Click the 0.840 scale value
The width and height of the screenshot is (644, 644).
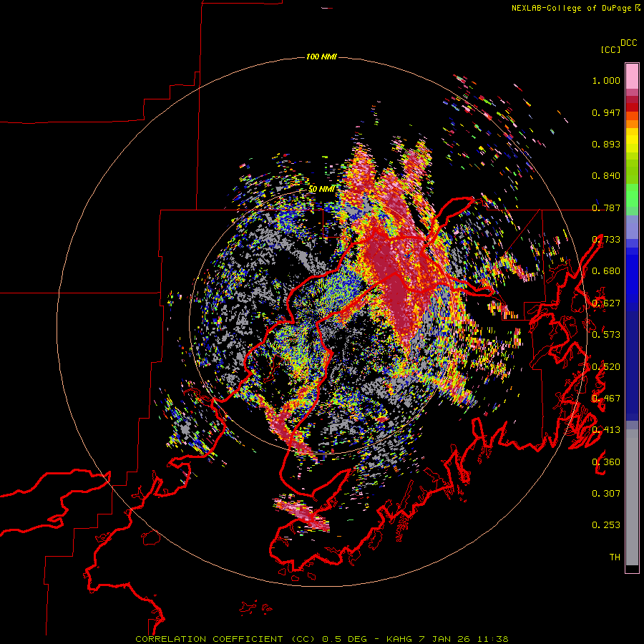tap(606, 176)
